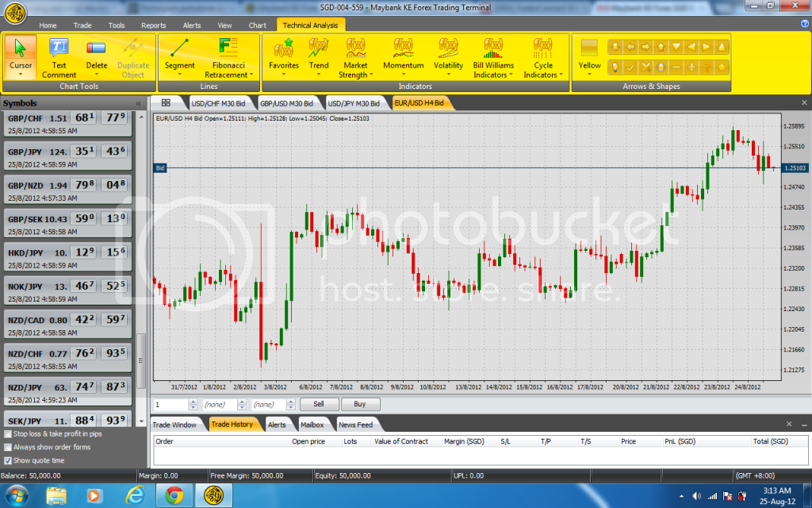Expand the Segment dropdown arrow
This screenshot has height=508, width=812.
point(180,75)
